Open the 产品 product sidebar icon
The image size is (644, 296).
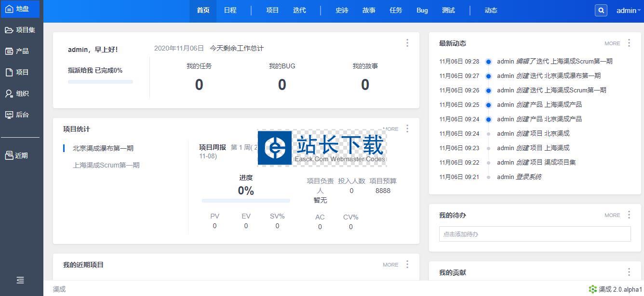[9, 51]
